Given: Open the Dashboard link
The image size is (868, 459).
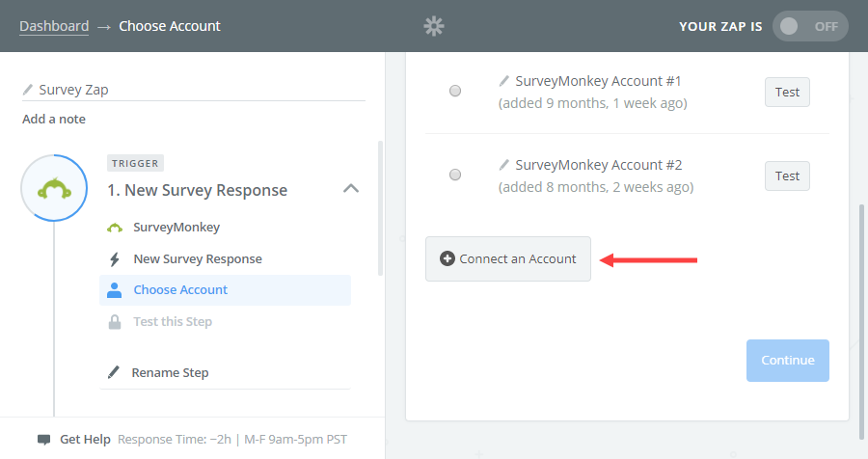Looking at the screenshot, I should click(x=54, y=26).
